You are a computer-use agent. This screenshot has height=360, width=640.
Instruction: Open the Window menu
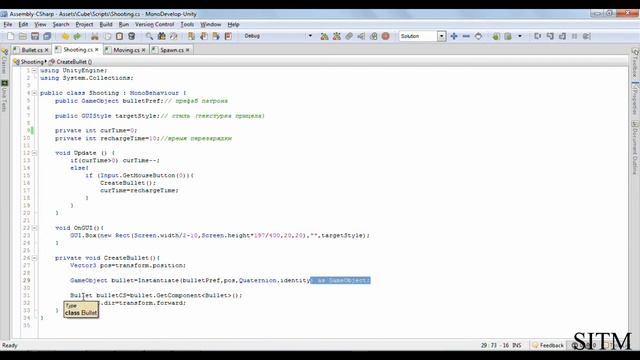pyautogui.click(x=210, y=24)
